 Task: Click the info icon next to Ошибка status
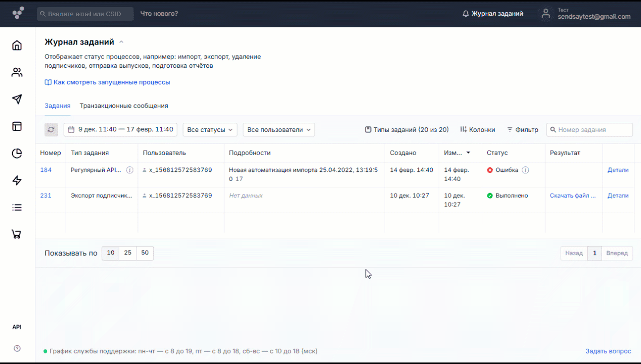[x=525, y=170]
